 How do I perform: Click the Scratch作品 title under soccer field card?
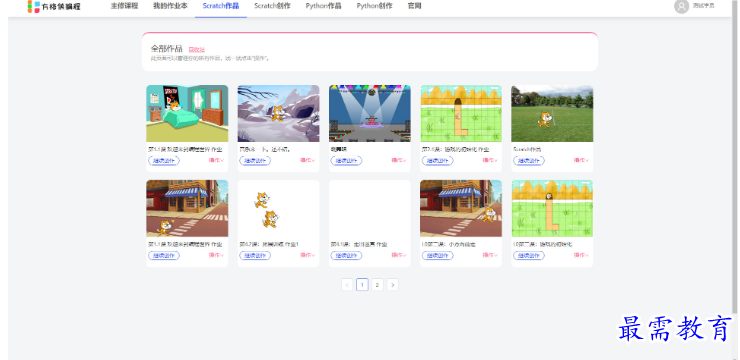coord(527,149)
